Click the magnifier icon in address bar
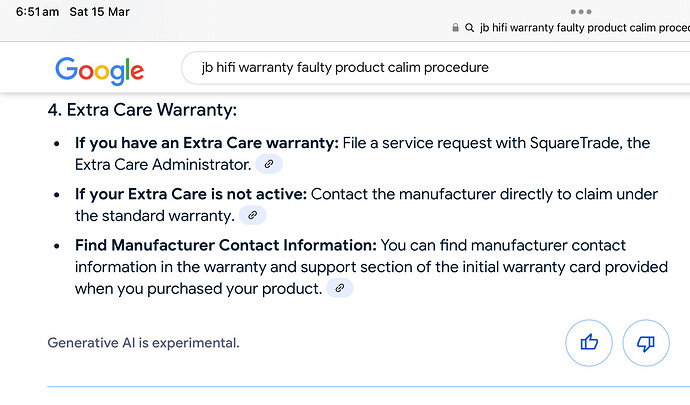 [x=470, y=28]
